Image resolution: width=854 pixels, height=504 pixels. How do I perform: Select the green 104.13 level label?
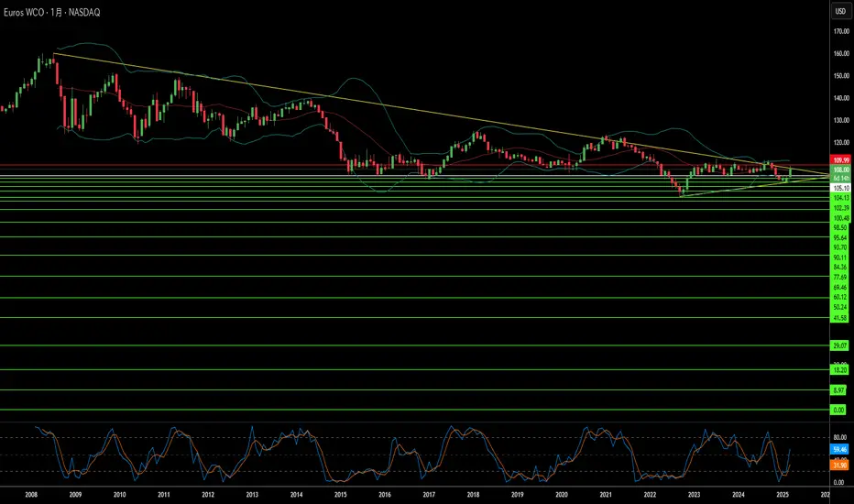point(840,198)
